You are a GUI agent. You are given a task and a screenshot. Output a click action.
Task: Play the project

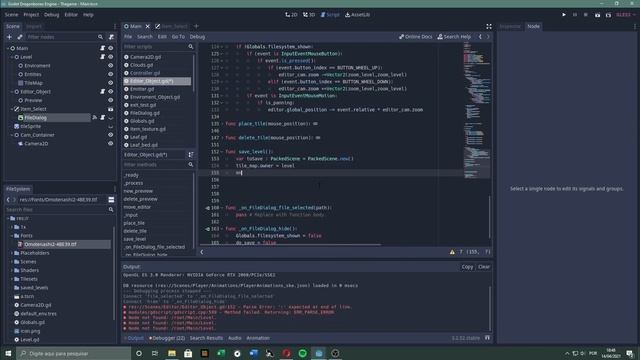[564, 15]
